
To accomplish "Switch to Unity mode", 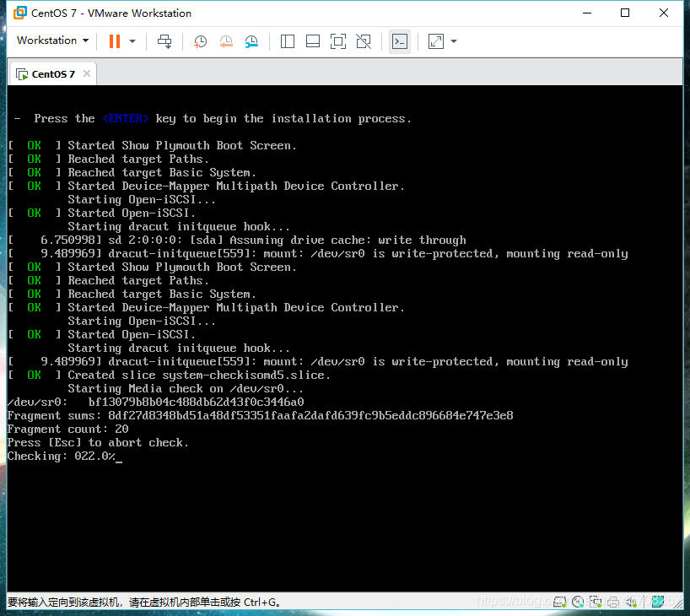I will [x=364, y=41].
